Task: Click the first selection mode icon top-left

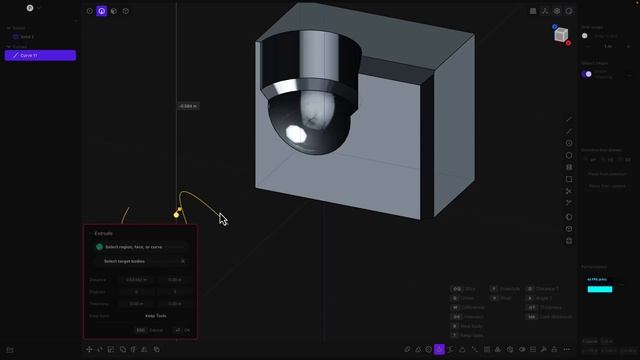Action: point(90,11)
